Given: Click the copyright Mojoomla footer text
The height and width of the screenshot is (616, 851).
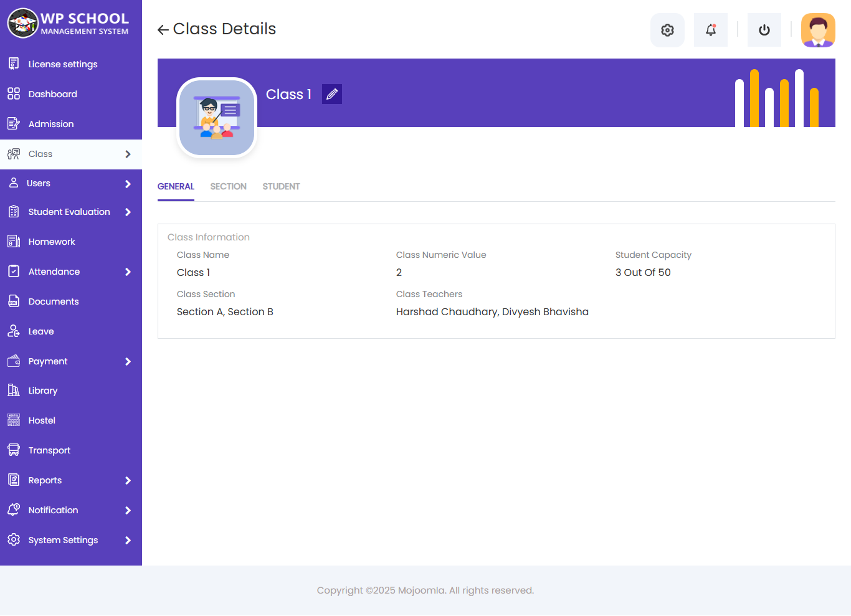Looking at the screenshot, I should click(425, 590).
